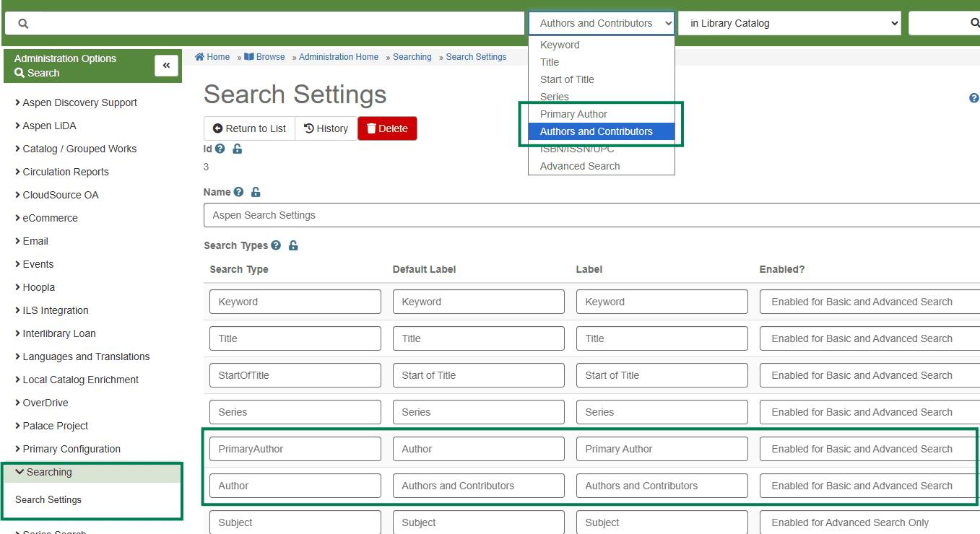Click the Label field reading Start of Title
This screenshot has height=534, width=980.
(x=662, y=375)
